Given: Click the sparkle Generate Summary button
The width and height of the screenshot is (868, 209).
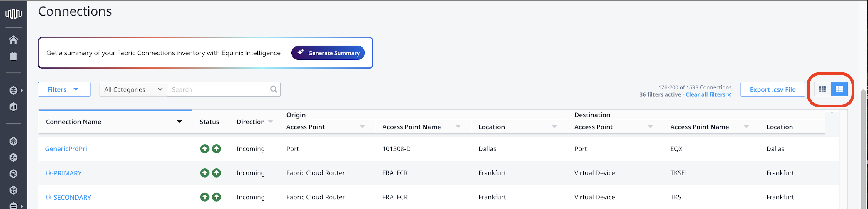Looking at the screenshot, I should point(328,53).
